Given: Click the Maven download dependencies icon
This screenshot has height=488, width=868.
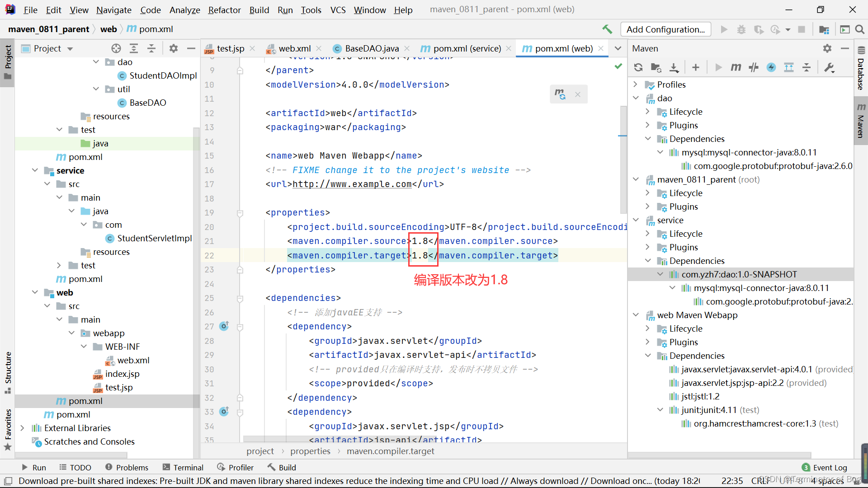Looking at the screenshot, I should pos(674,67).
